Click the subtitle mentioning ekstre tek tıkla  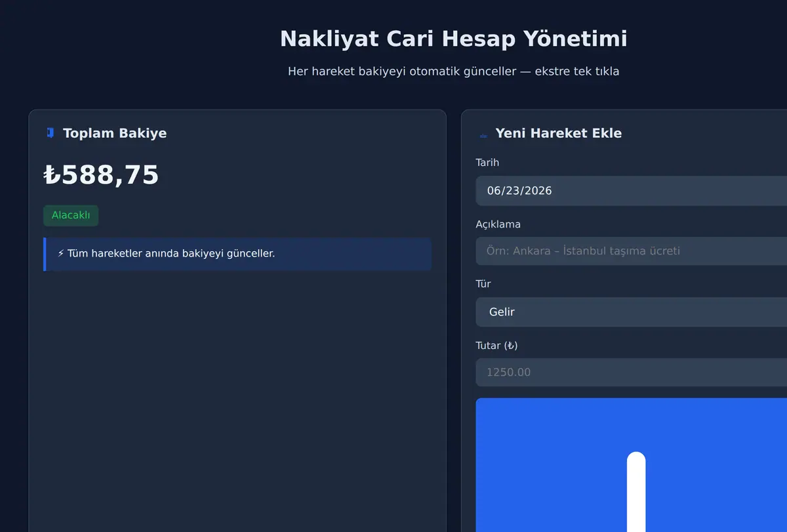pos(454,71)
